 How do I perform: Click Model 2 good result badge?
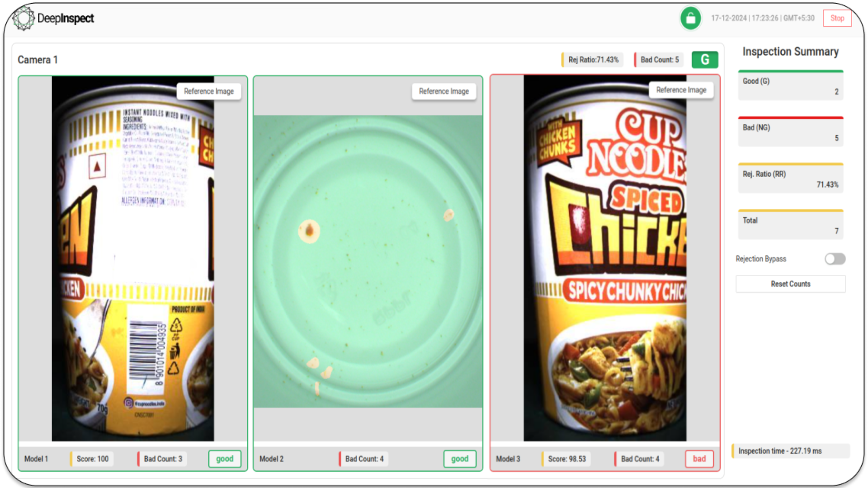pyautogui.click(x=460, y=458)
